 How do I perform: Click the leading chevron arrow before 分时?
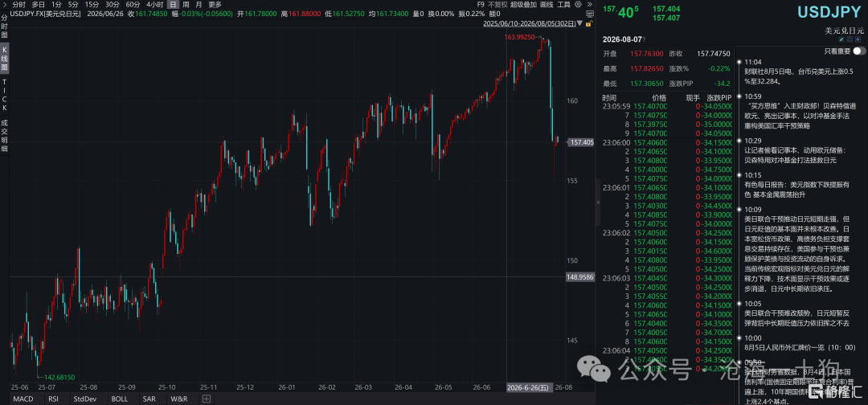tap(5, 5)
